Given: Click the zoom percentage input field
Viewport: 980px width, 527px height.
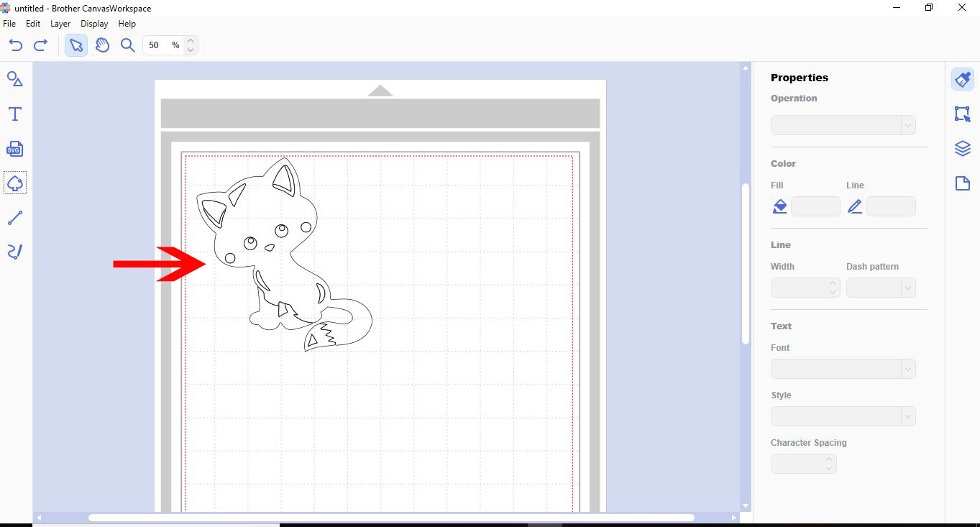Looking at the screenshot, I should coord(163,45).
